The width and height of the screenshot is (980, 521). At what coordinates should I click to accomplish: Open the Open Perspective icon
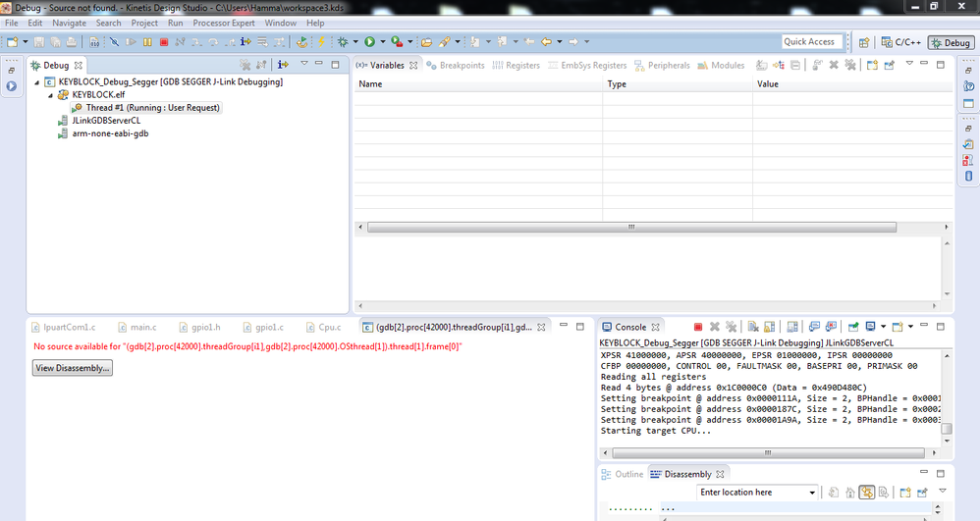coord(864,42)
